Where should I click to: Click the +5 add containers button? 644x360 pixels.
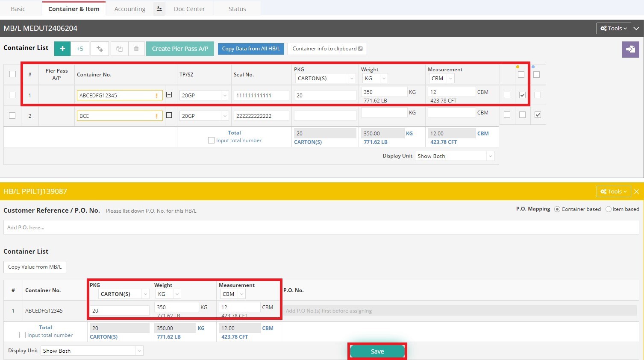[x=80, y=49]
